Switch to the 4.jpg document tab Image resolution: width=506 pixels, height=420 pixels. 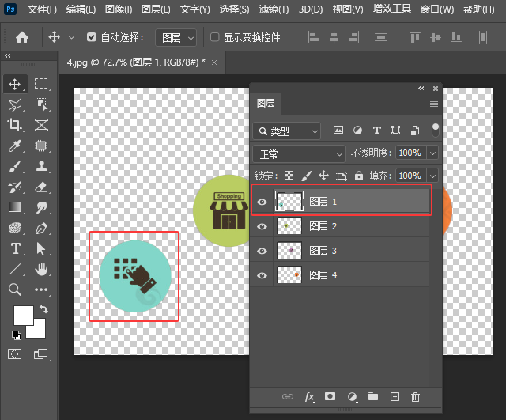[136, 62]
